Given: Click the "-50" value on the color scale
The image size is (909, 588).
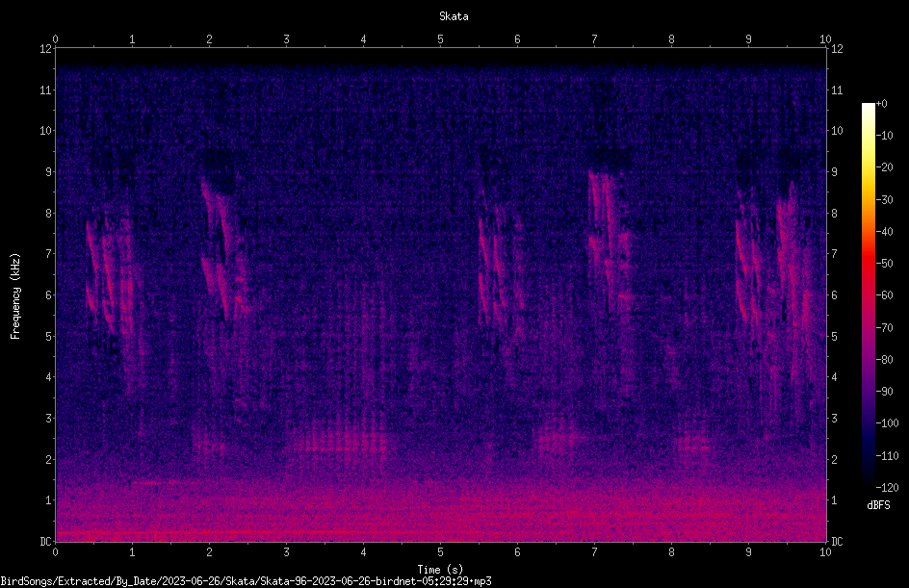Looking at the screenshot, I should point(885,264).
